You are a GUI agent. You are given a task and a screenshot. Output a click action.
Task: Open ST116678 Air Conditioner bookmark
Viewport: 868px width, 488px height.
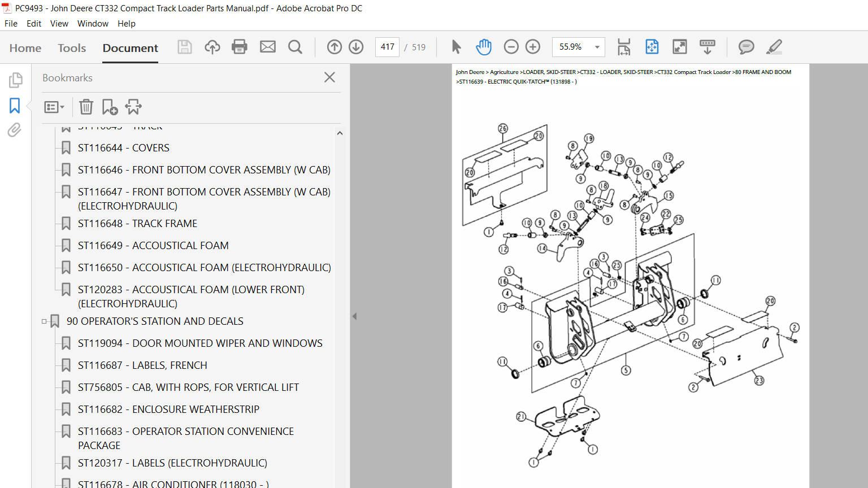[x=173, y=484]
